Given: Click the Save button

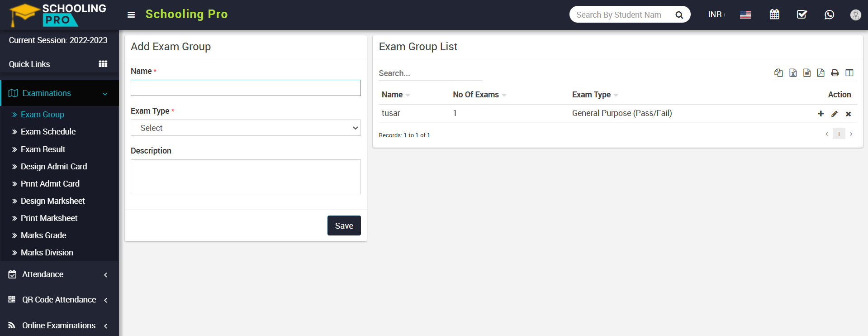Looking at the screenshot, I should tap(344, 226).
